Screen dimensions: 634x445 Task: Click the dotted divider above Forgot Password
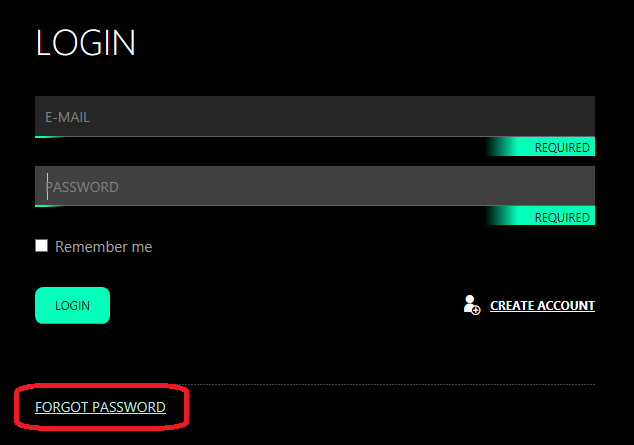coord(386,384)
